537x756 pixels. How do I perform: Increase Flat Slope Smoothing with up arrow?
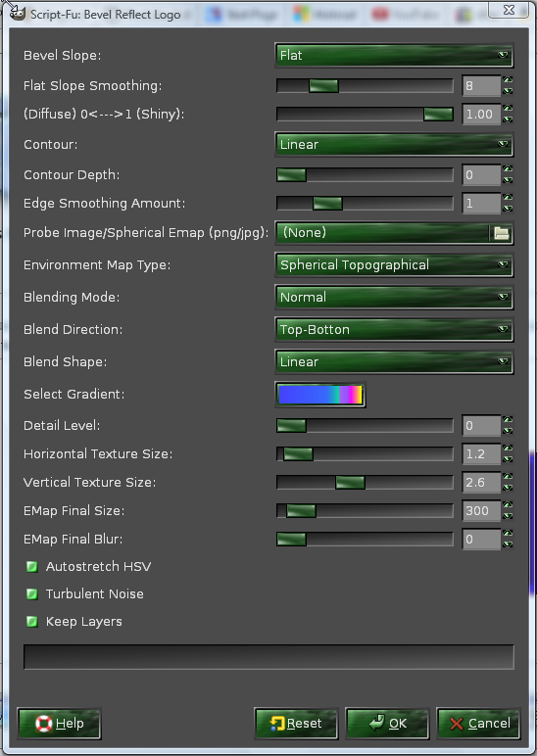point(508,80)
